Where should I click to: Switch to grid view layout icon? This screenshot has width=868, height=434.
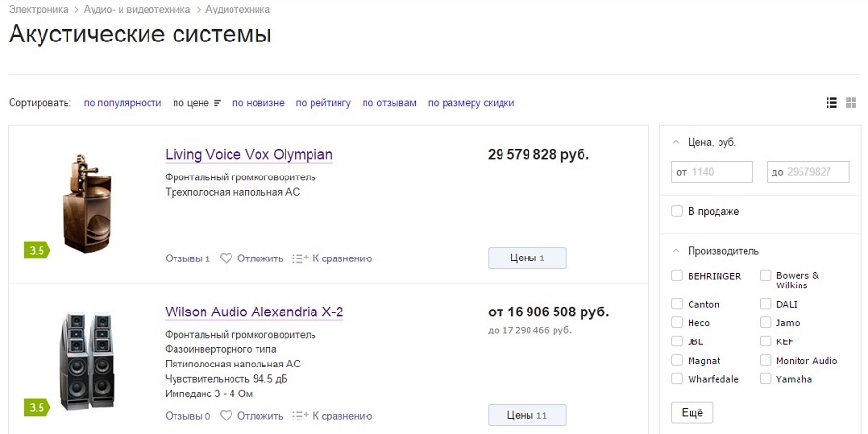click(852, 103)
